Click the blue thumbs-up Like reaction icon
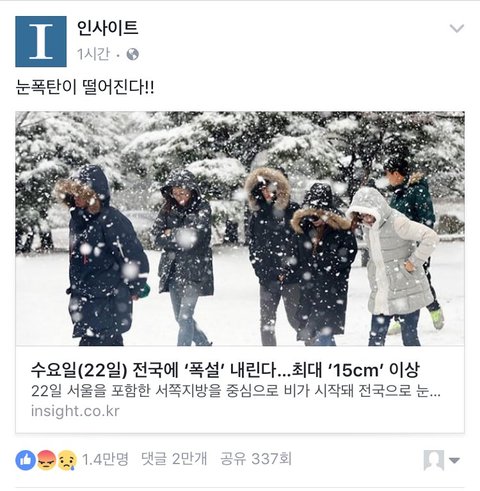The height and width of the screenshot is (491, 480). click(25, 460)
